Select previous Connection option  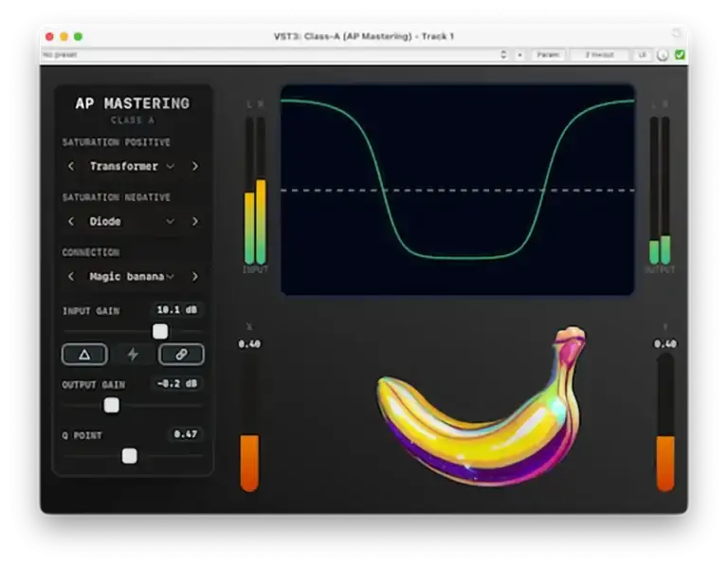point(71,277)
